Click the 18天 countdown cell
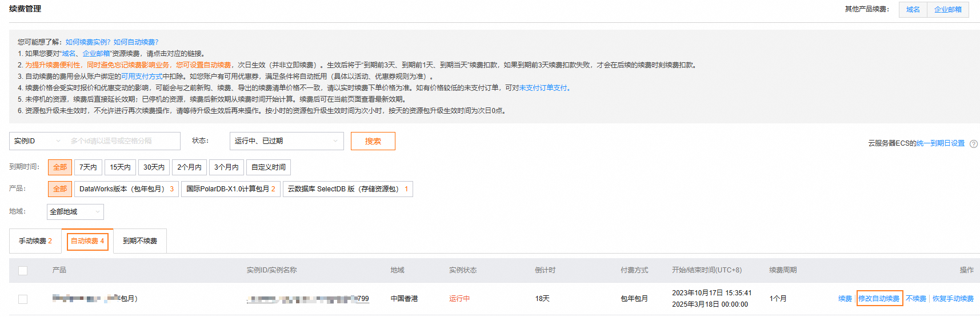The width and height of the screenshot is (980, 317). pos(542,299)
